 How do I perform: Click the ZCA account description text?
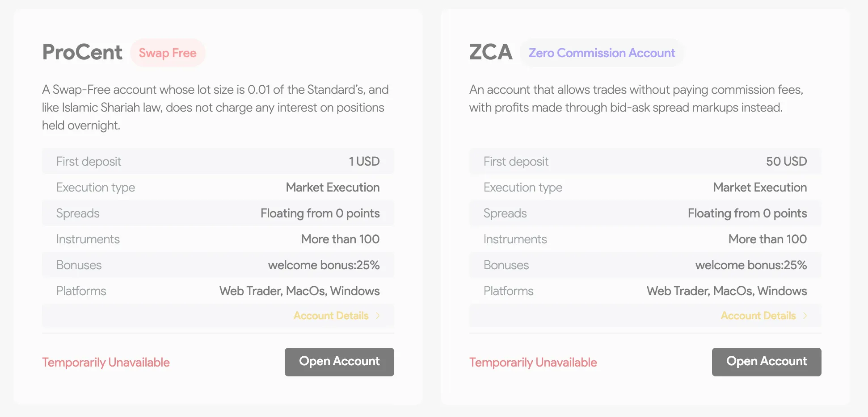click(636, 99)
